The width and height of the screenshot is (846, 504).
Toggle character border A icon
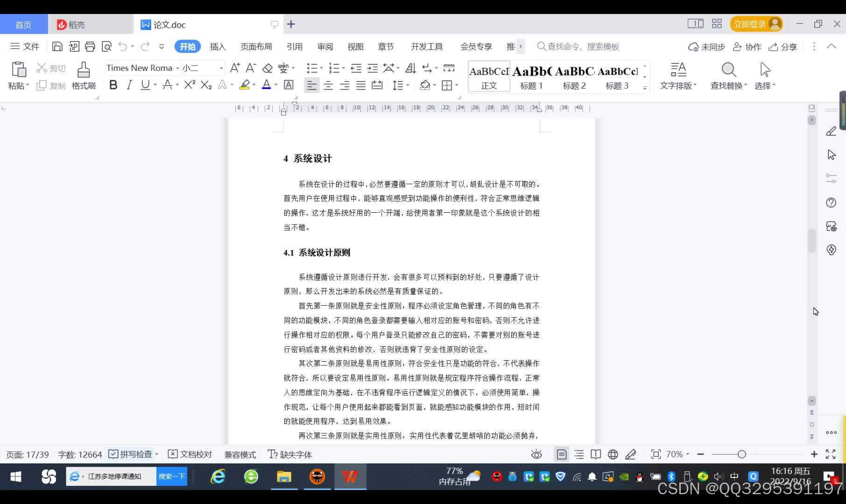[289, 85]
